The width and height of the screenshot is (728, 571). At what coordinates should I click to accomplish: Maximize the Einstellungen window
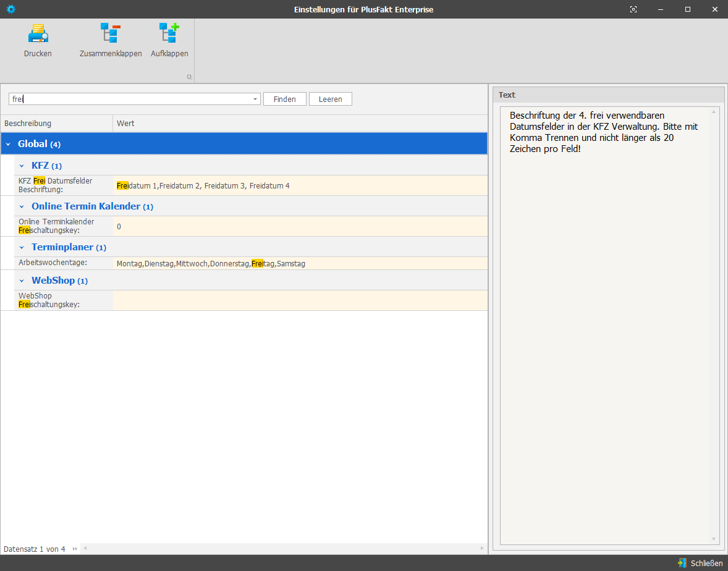pos(688,9)
